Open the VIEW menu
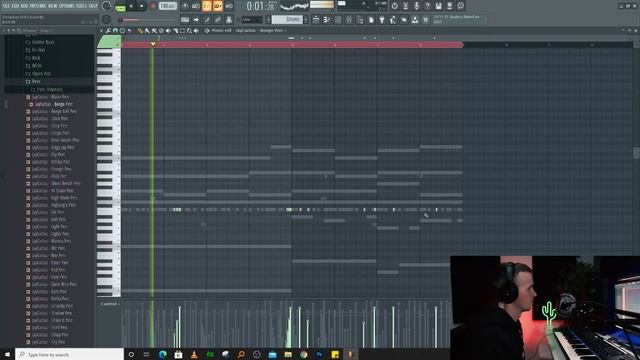The height and width of the screenshot is (360, 640). pyautogui.click(x=53, y=6)
